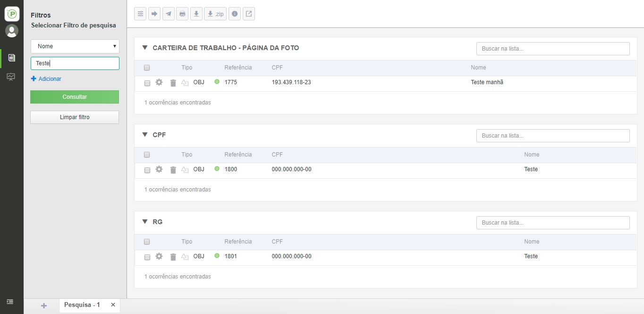Image resolution: width=644 pixels, height=314 pixels.
Task: Click green status dot for reference 1800
Action: pos(217,169)
